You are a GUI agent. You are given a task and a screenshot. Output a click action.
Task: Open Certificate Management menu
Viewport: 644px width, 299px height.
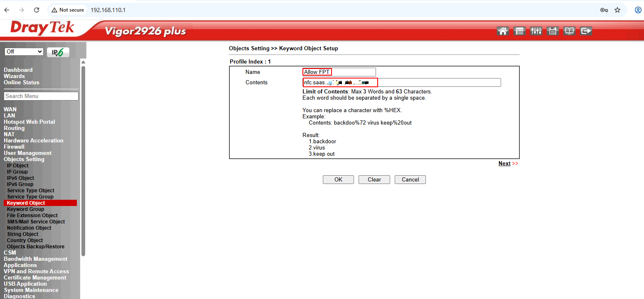click(x=35, y=277)
